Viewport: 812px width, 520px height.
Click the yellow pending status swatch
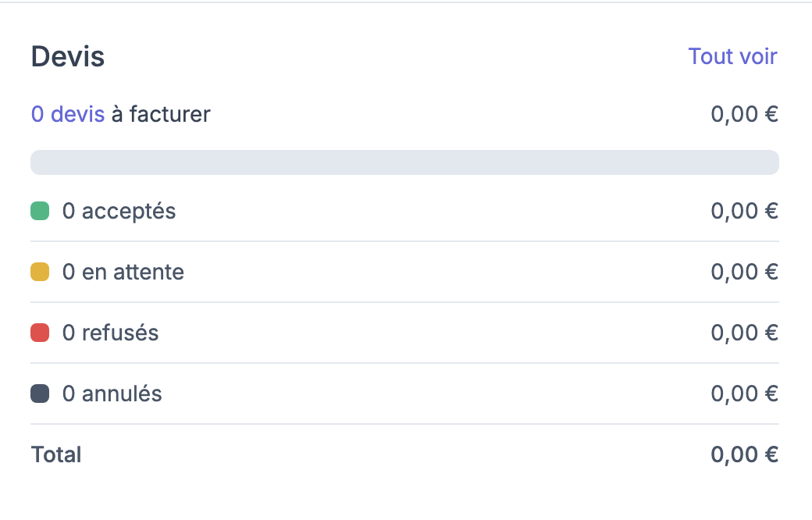tap(40, 272)
